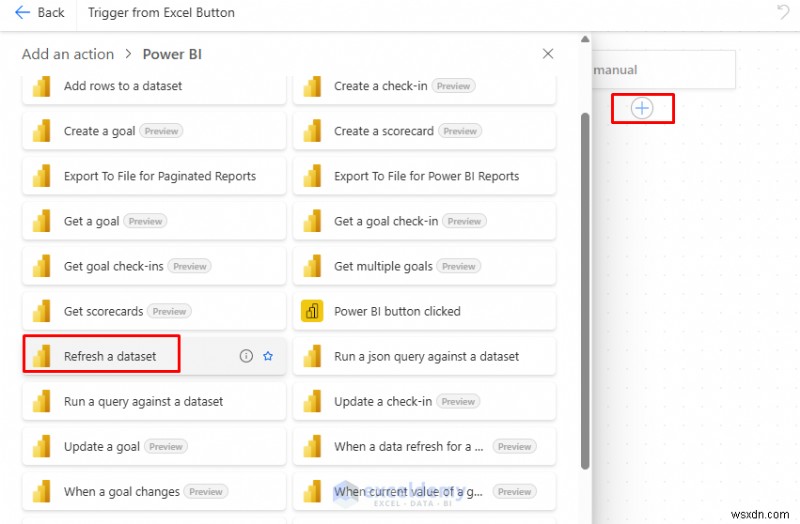Click Power BI icon beside Add rows to a dataset
Viewport: 800px width, 524px height.
click(x=42, y=86)
